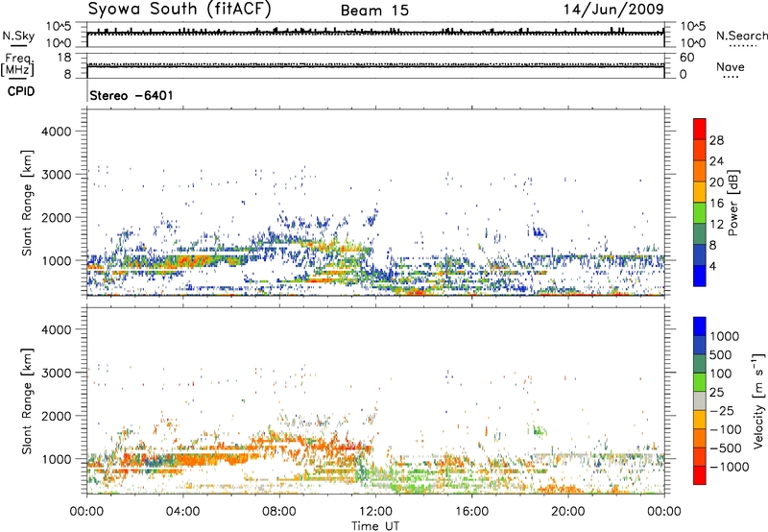Select the '08:00' time axis tick label
768x532 pixels.
tap(279, 512)
